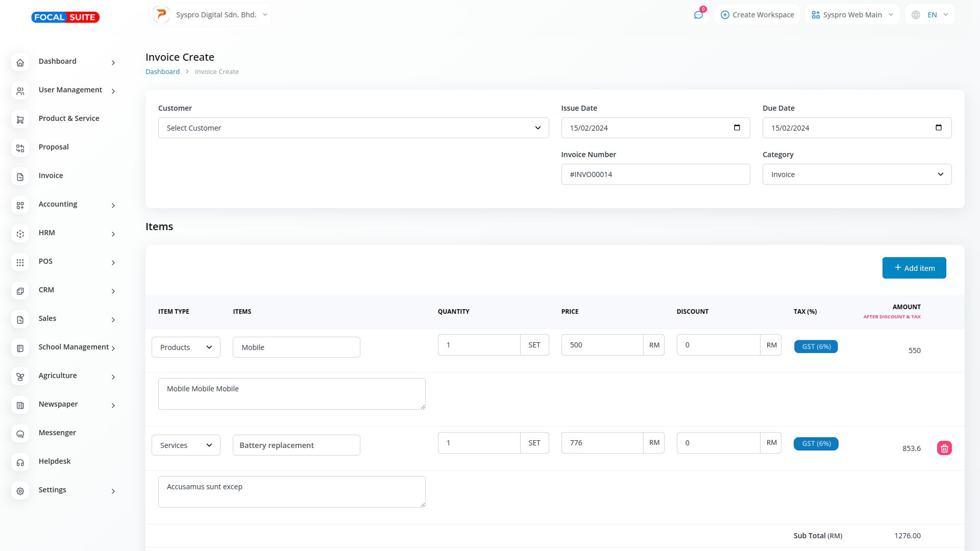This screenshot has height=551, width=980.
Task: Change Services item type dropdown
Action: pos(186,445)
